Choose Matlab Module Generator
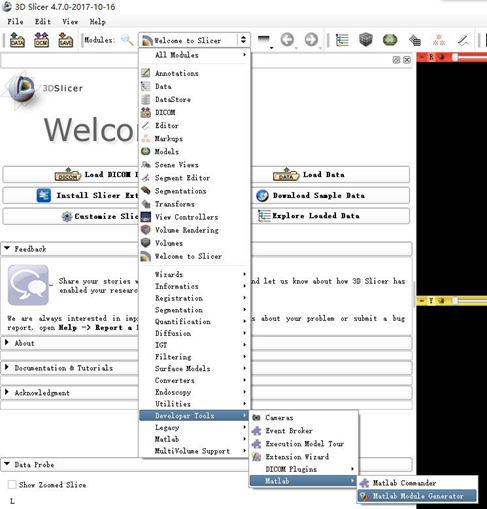Image resolution: width=487 pixels, height=509 pixels. click(417, 496)
